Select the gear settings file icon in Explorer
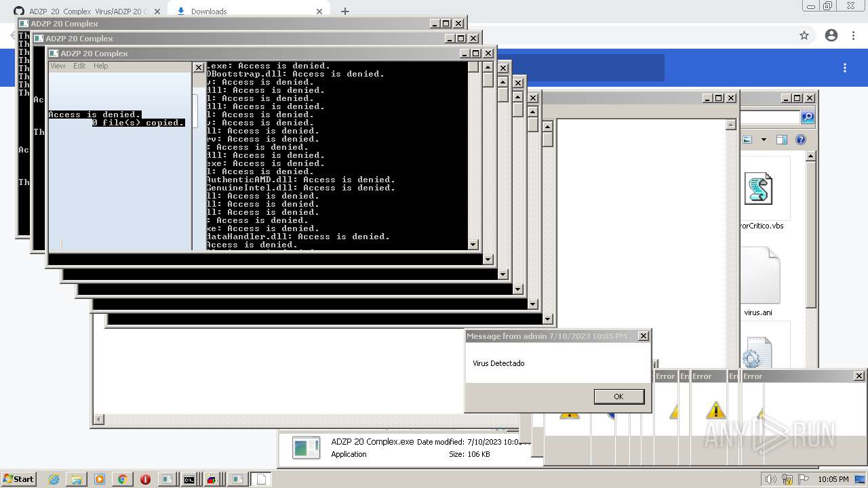Screen dimensions: 868x488 [x=755, y=353]
